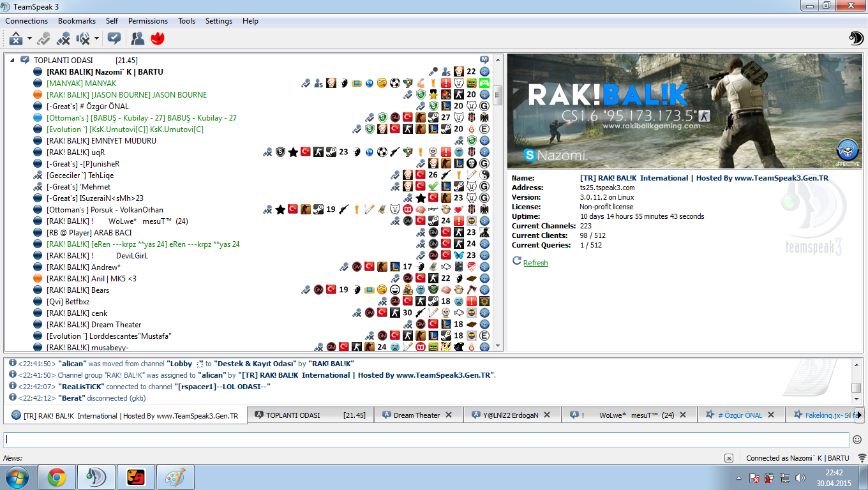Open the Help menu

[x=250, y=21]
